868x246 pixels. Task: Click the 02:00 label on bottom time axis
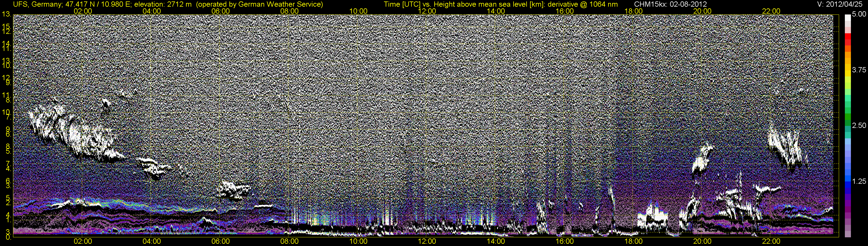(83, 242)
